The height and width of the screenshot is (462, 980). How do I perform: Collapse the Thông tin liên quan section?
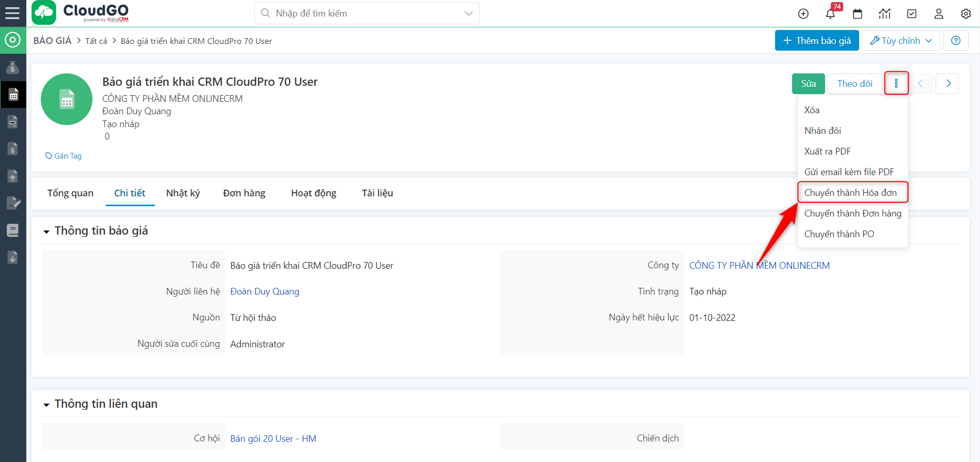coord(46,405)
